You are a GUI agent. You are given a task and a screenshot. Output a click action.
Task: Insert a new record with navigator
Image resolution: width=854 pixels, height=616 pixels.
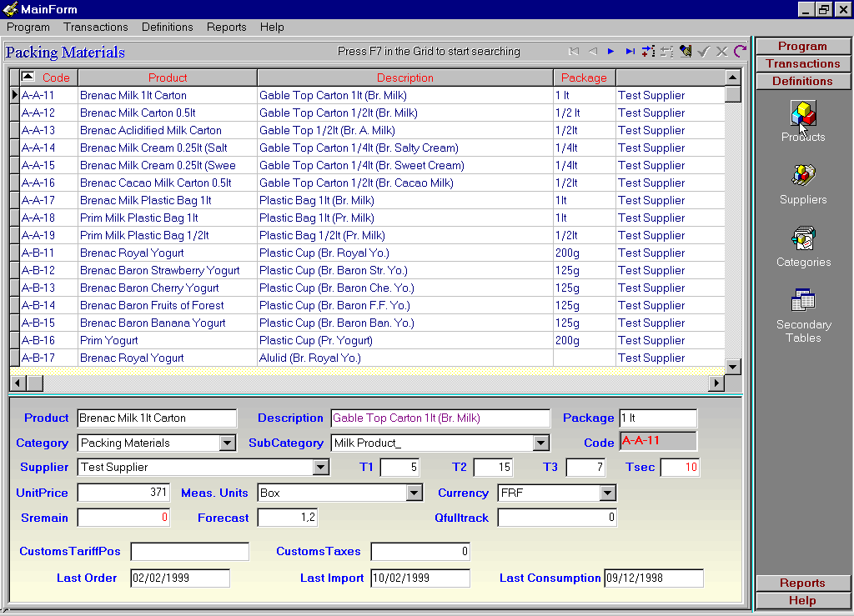[648, 52]
